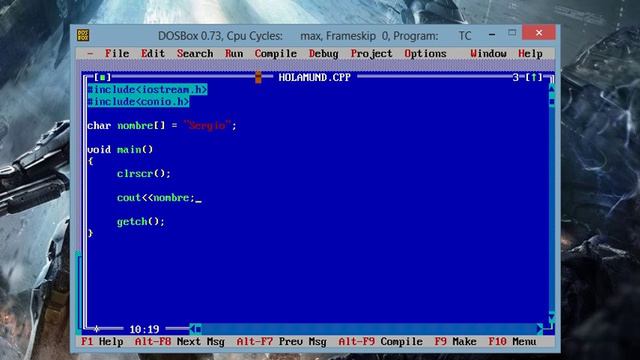
Task: Open the Debug menu
Action: point(324,53)
